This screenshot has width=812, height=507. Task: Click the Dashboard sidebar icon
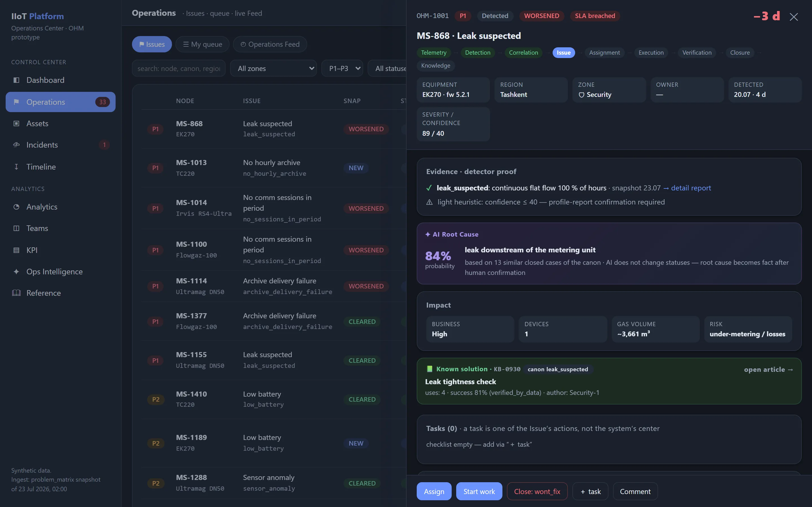tap(16, 80)
